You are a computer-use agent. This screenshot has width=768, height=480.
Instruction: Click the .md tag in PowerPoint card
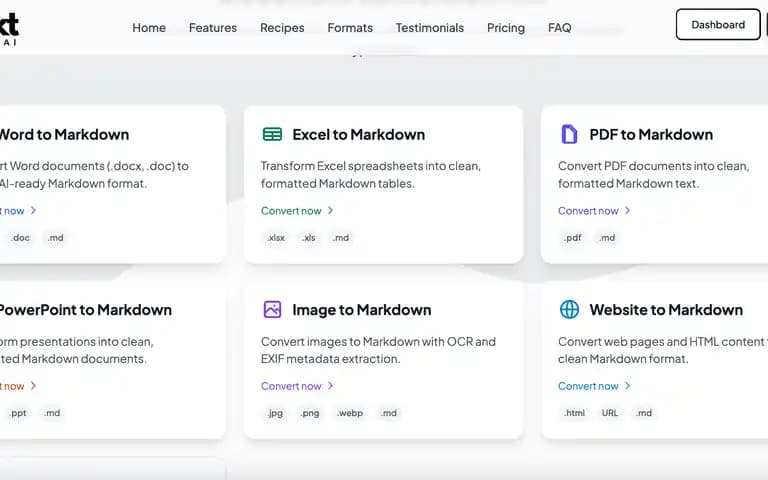pos(51,413)
